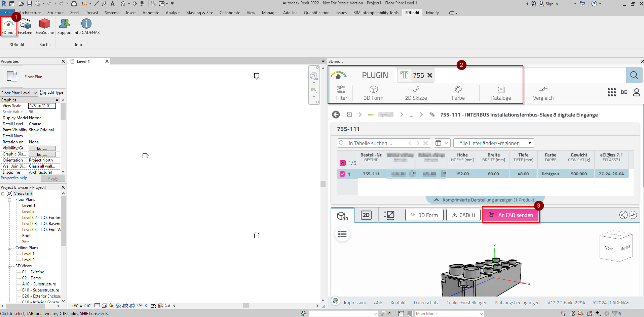This screenshot has height=317, width=644.
Task: Open the Floor Plan: Level dropdown
Action: pos(19,93)
